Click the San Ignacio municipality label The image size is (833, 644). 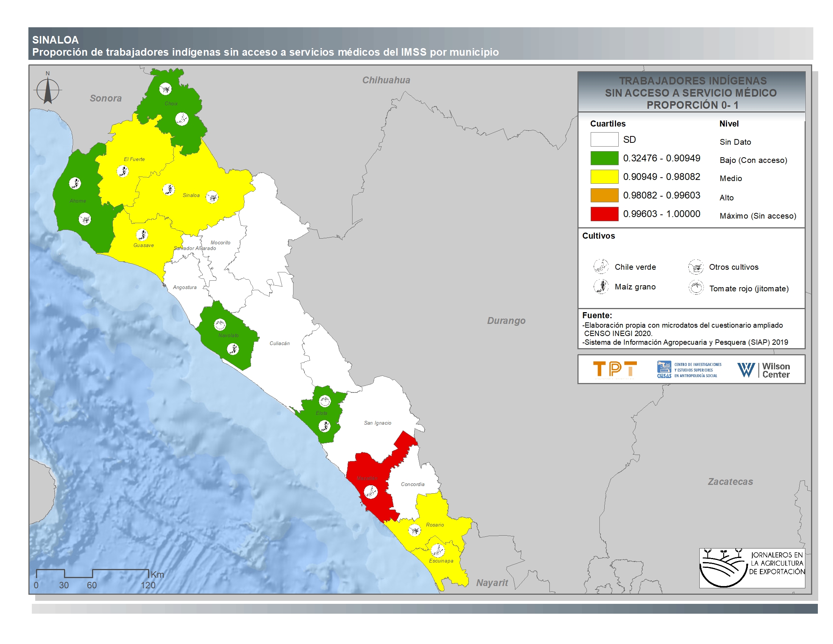point(377,423)
